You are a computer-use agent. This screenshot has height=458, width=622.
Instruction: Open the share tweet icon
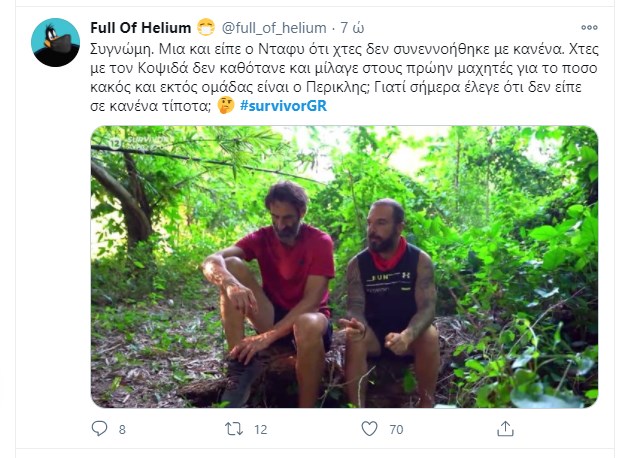click(x=506, y=429)
